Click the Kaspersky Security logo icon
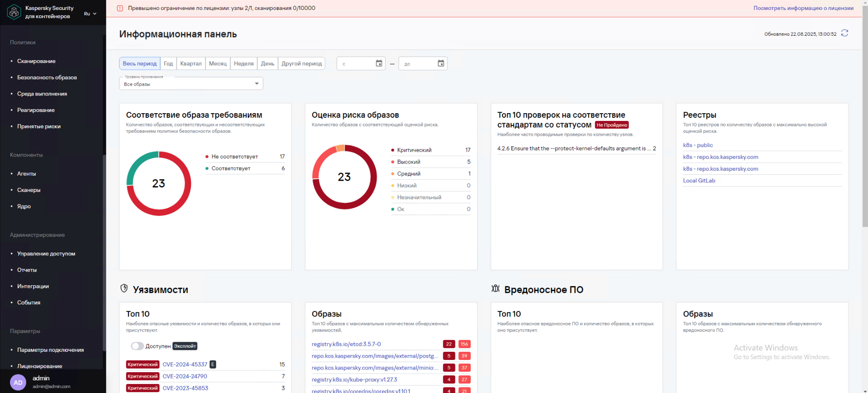868x393 pixels. pos(14,12)
